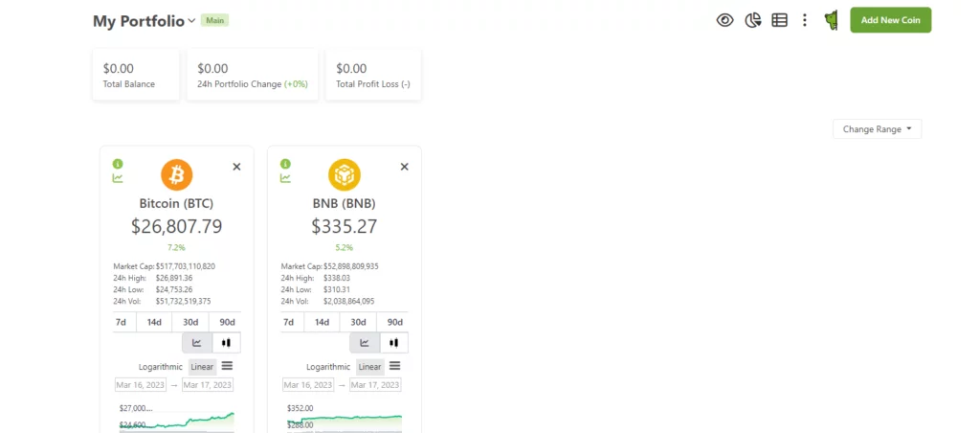The image size is (980, 433).
Task: Click the BNB green chart icon
Action: (x=285, y=178)
